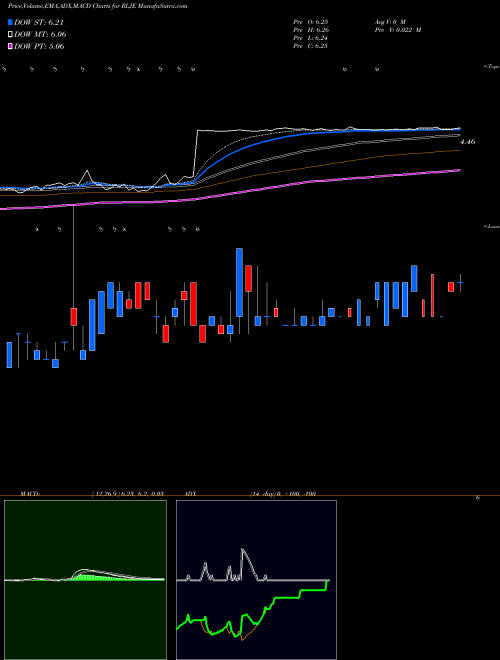
Task: Click the magenta DOW PT legend swatch
Action: tap(11, 46)
